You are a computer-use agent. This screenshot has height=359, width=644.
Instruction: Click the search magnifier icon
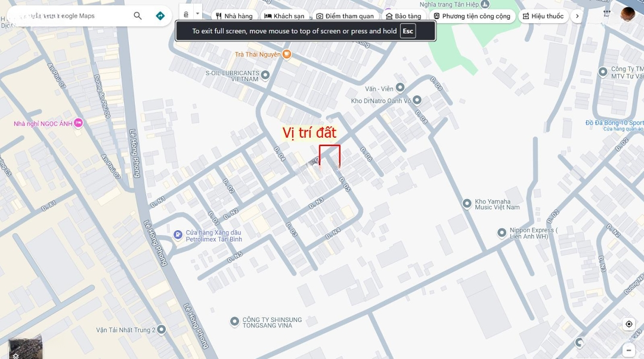click(x=138, y=16)
